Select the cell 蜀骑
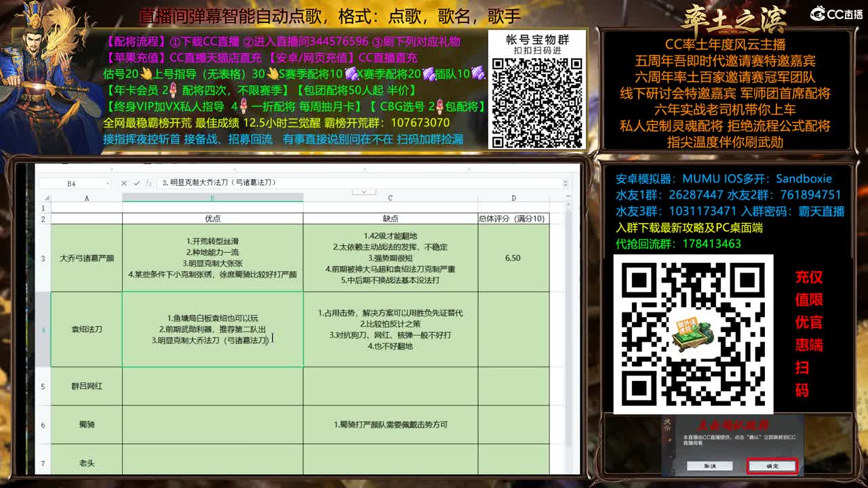The height and width of the screenshot is (488, 868). pos(86,425)
